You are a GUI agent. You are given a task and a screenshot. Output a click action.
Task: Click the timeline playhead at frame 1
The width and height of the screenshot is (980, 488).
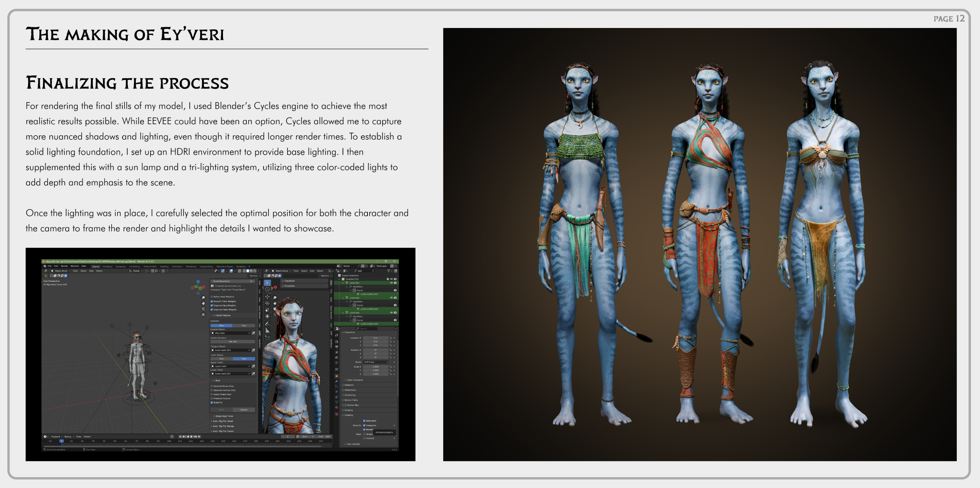62,441
